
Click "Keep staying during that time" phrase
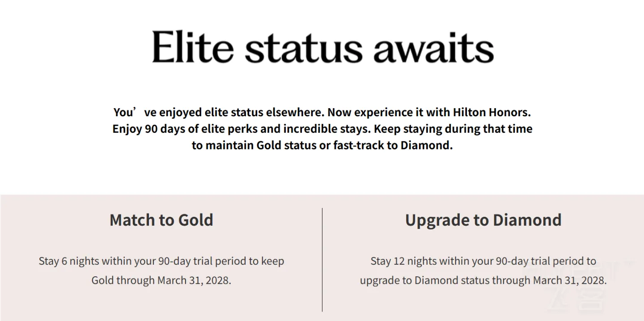pyautogui.click(x=453, y=129)
